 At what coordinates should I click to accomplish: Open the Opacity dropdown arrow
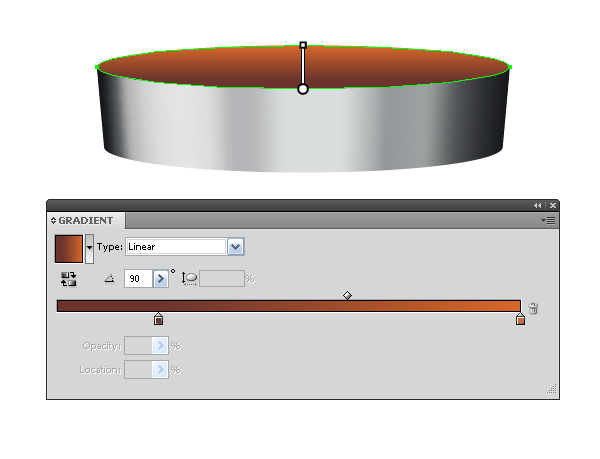click(160, 346)
